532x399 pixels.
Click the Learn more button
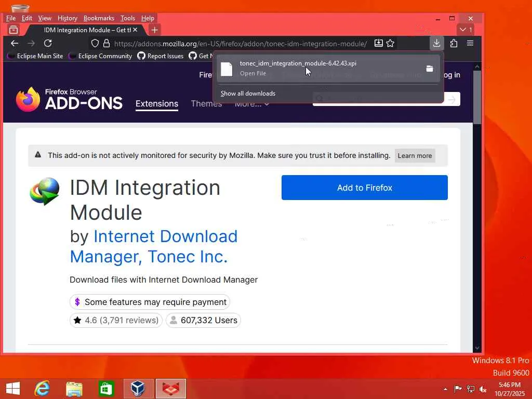pos(415,156)
